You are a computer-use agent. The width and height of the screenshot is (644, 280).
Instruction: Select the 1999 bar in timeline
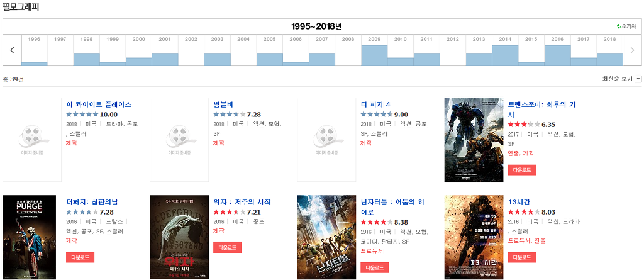(113, 64)
